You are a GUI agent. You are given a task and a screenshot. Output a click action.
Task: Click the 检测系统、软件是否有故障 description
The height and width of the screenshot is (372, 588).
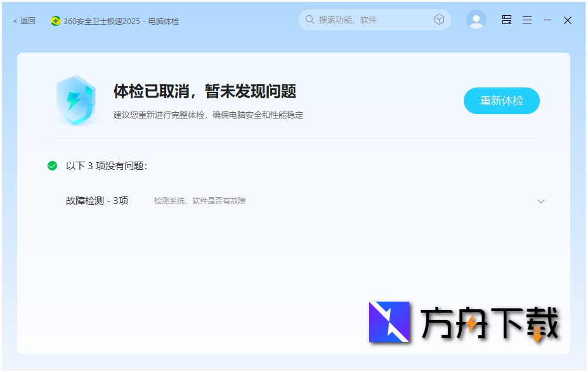(x=200, y=200)
